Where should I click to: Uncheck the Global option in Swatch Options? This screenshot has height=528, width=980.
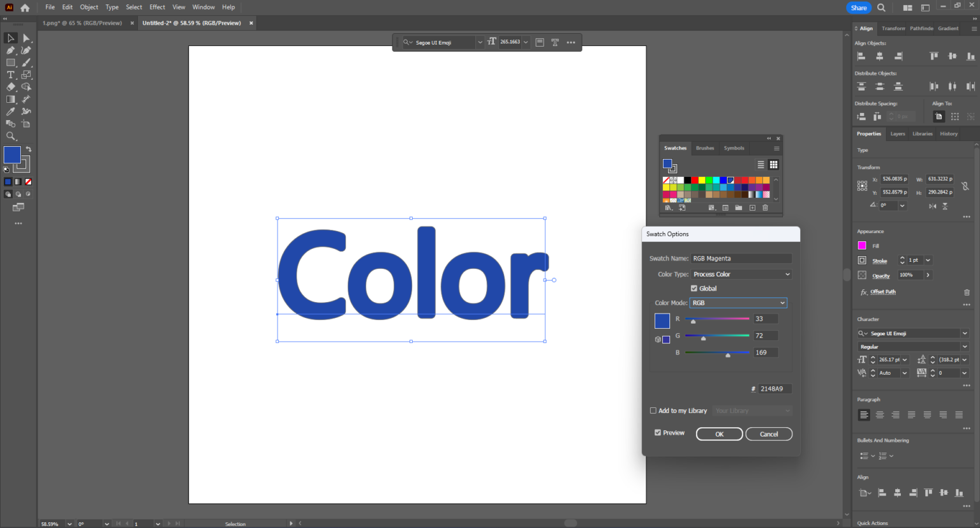(694, 288)
